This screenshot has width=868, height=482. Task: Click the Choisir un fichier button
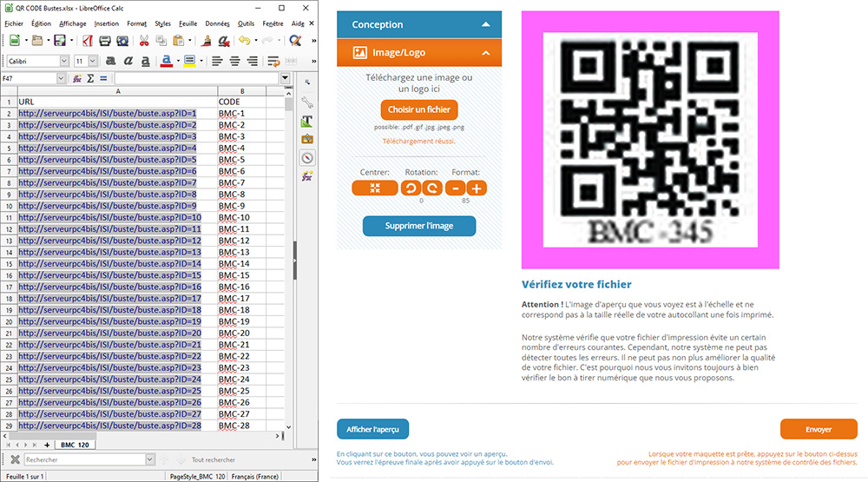tap(418, 110)
